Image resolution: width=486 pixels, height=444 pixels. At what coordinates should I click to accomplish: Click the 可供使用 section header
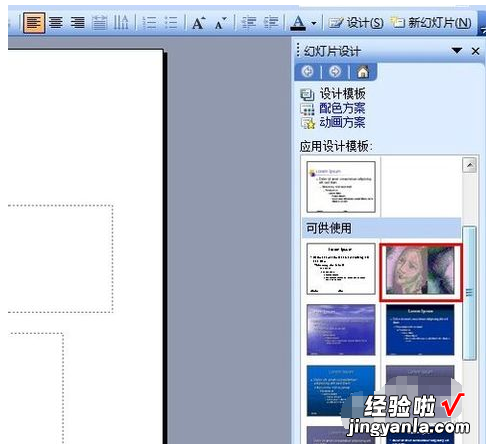click(382, 228)
